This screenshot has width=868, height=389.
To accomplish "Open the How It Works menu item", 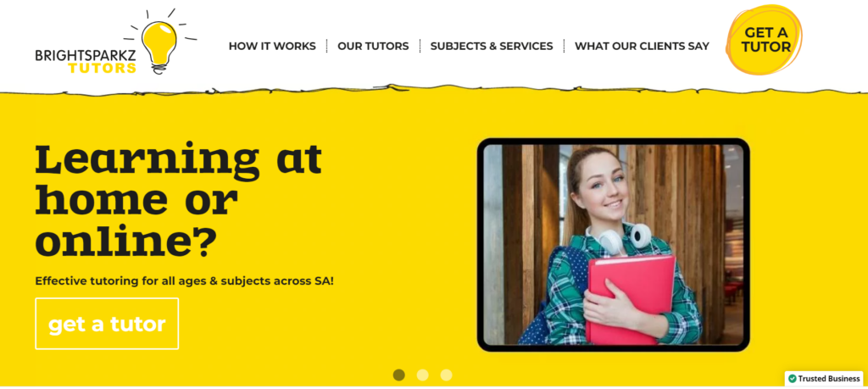I will coord(272,46).
